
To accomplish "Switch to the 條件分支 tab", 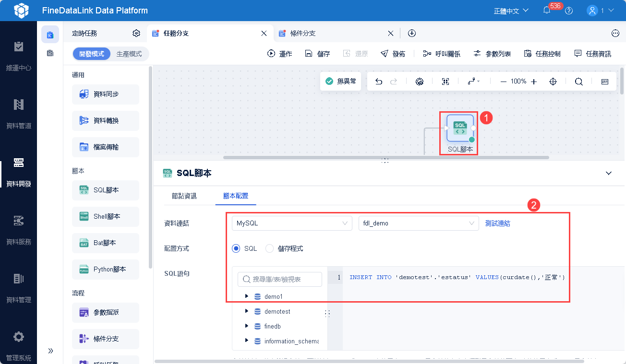I will (x=336, y=33).
